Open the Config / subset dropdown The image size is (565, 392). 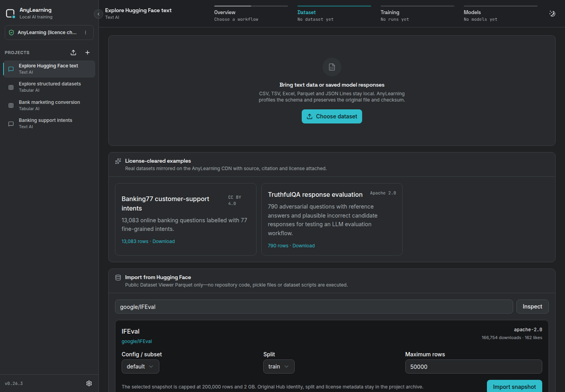tap(140, 367)
